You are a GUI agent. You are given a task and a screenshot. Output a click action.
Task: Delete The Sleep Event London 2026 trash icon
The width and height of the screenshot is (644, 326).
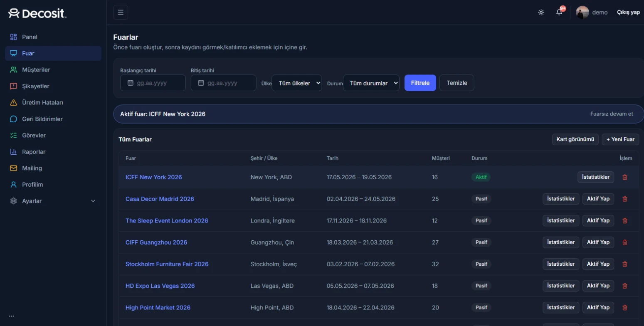click(624, 220)
